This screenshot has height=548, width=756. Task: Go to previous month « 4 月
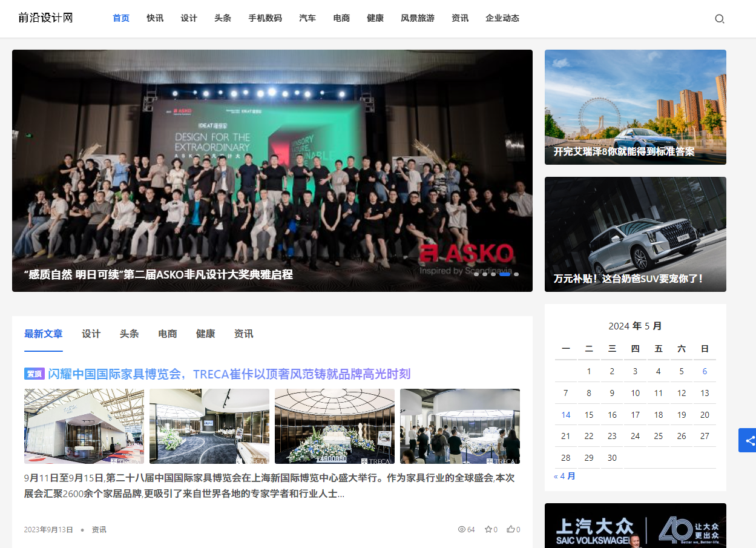click(x=565, y=476)
